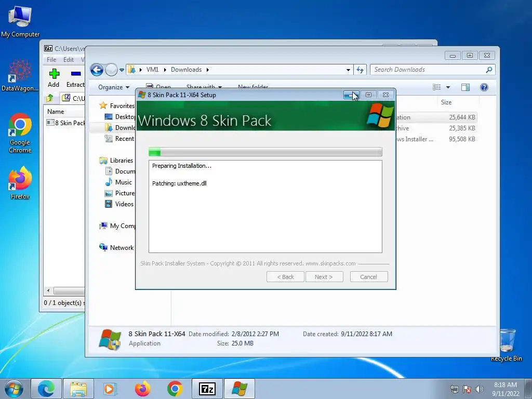Open Pictures library

click(120, 193)
